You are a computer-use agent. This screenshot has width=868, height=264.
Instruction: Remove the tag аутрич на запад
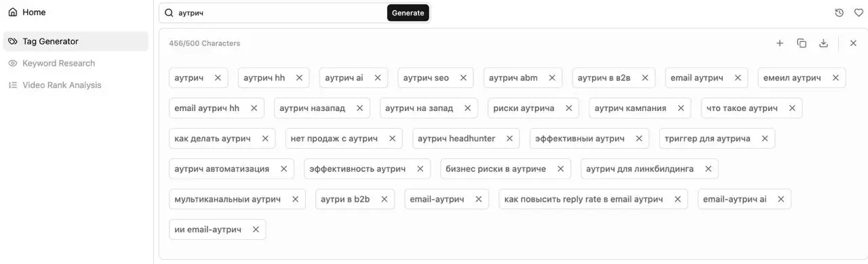pyautogui.click(x=467, y=108)
